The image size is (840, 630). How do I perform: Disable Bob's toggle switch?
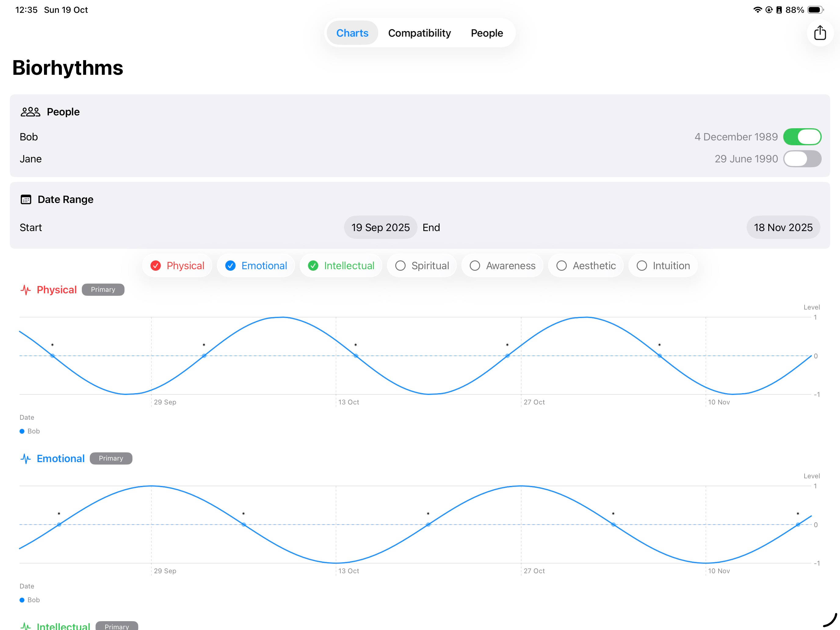pyautogui.click(x=802, y=137)
